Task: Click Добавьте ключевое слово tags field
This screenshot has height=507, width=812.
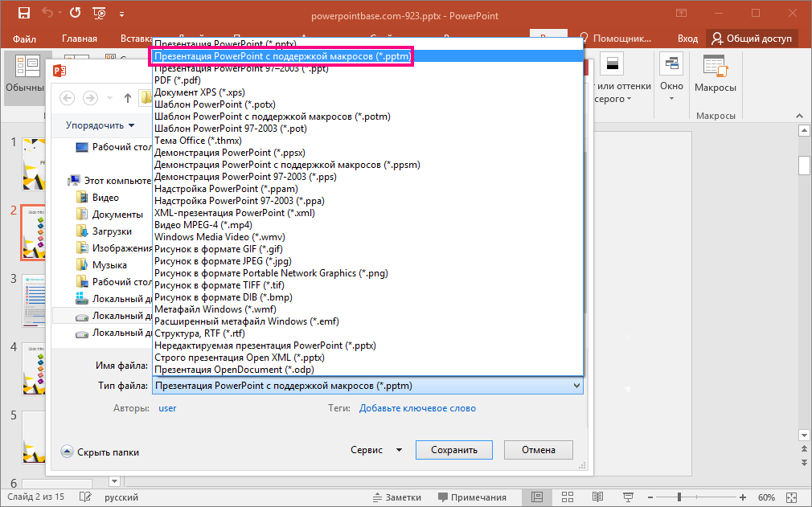Action: point(417,408)
